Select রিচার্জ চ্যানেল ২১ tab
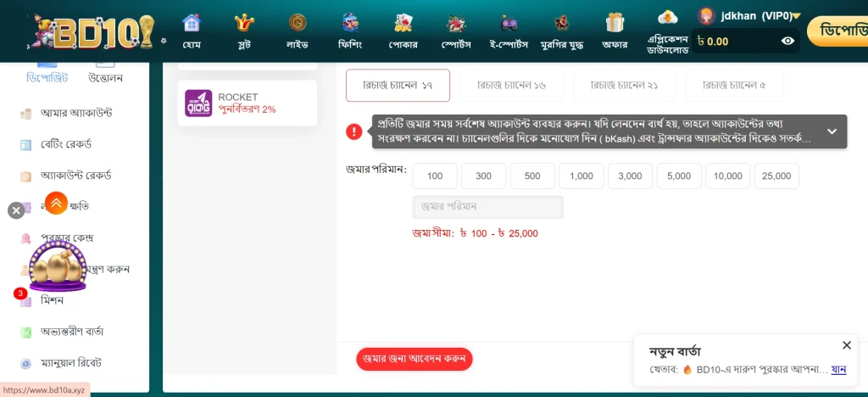This screenshot has height=397, width=868. tap(625, 86)
